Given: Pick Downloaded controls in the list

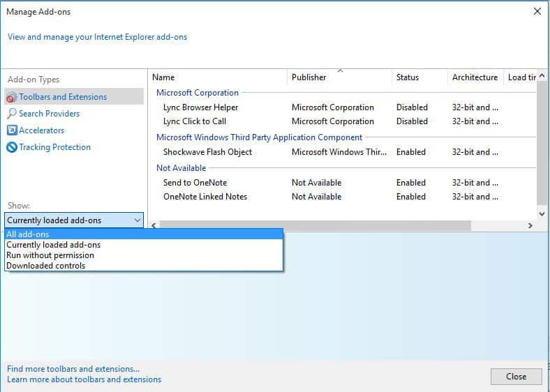Looking at the screenshot, I should click(46, 266).
